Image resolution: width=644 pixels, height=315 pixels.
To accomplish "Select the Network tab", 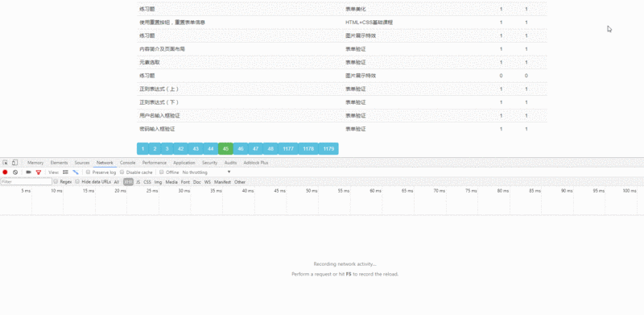I will 105,163.
